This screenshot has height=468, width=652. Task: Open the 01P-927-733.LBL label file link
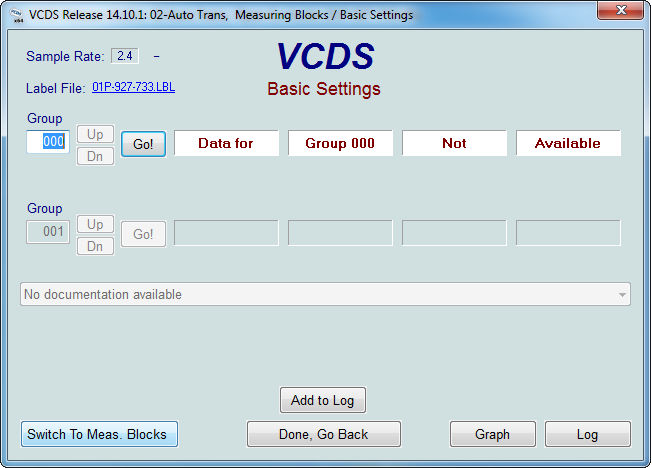pyautogui.click(x=133, y=87)
